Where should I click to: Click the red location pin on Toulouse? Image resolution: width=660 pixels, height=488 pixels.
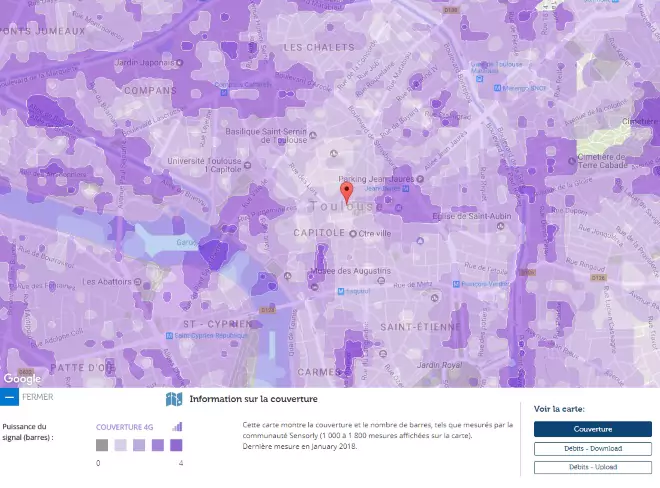point(346,192)
